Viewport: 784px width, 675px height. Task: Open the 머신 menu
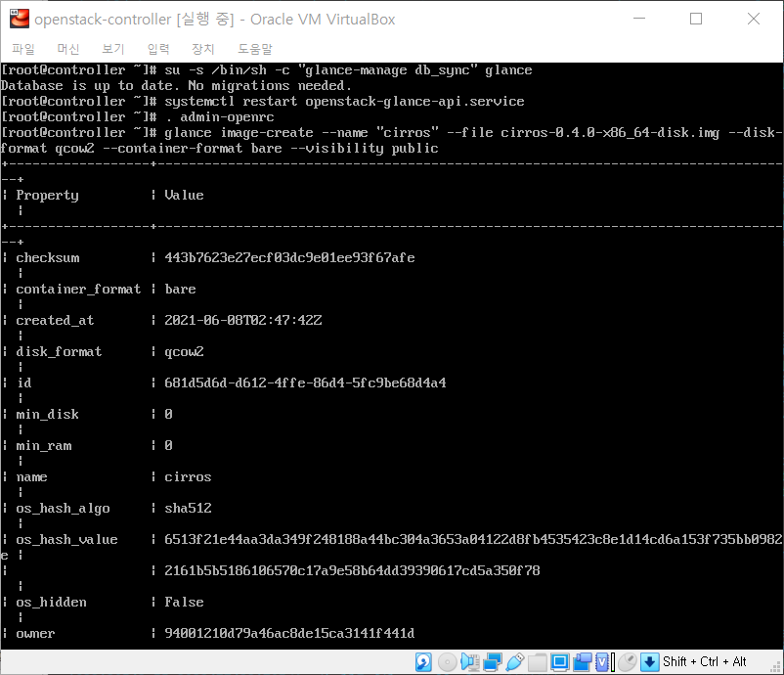(x=68, y=49)
